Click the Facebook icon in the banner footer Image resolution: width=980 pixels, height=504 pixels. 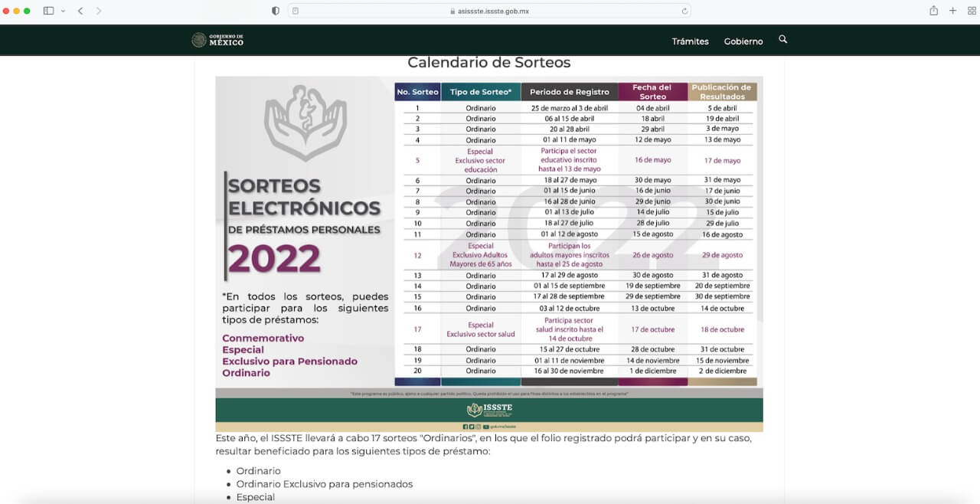465,426
